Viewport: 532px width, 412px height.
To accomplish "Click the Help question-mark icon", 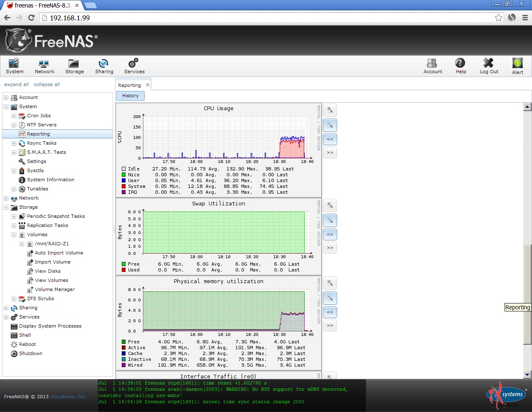I will pyautogui.click(x=460, y=64).
